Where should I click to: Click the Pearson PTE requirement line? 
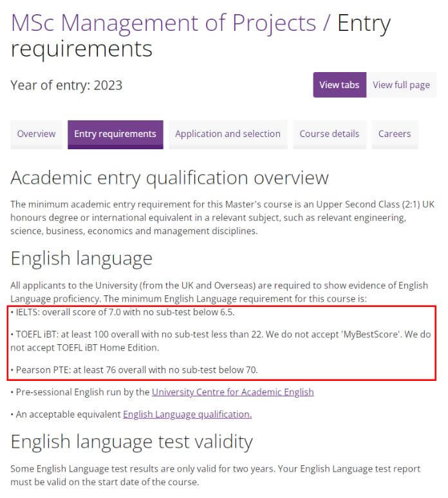pyautogui.click(x=134, y=370)
